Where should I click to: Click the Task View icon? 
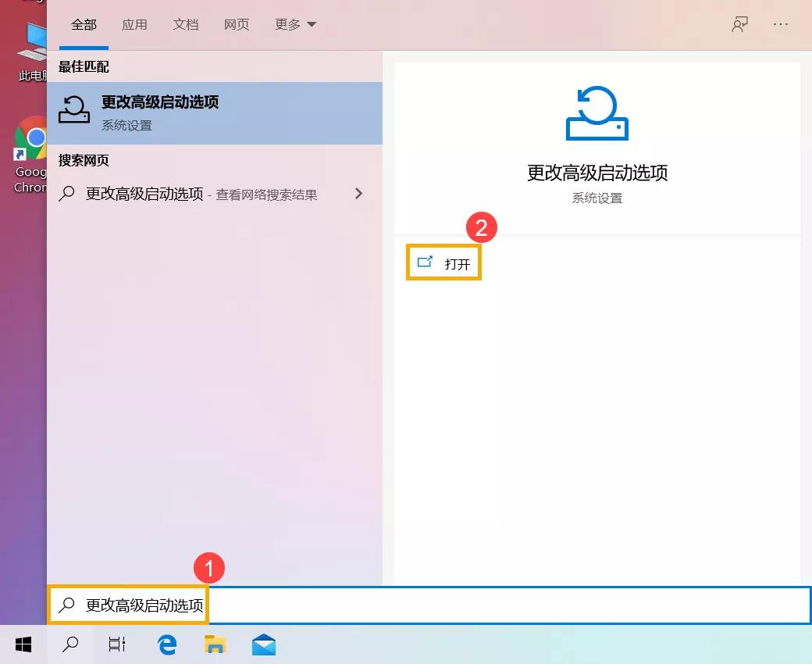(x=116, y=644)
